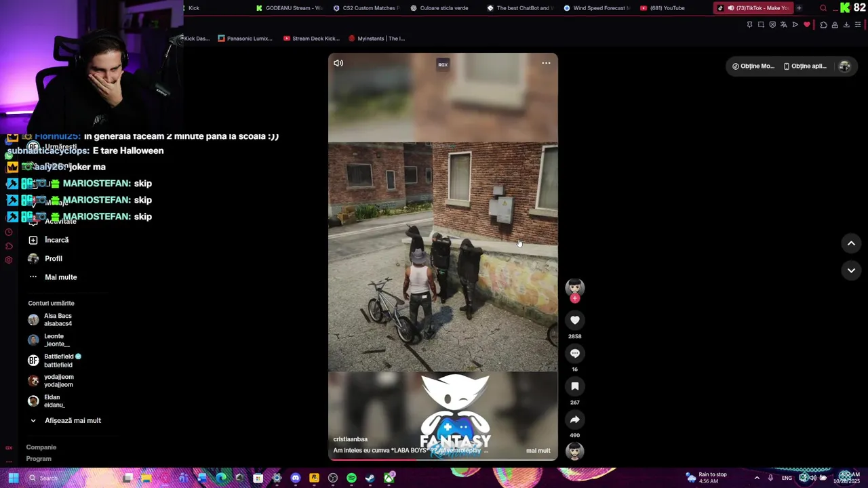Open the Panasonic Lumix bookmark

[245, 39]
